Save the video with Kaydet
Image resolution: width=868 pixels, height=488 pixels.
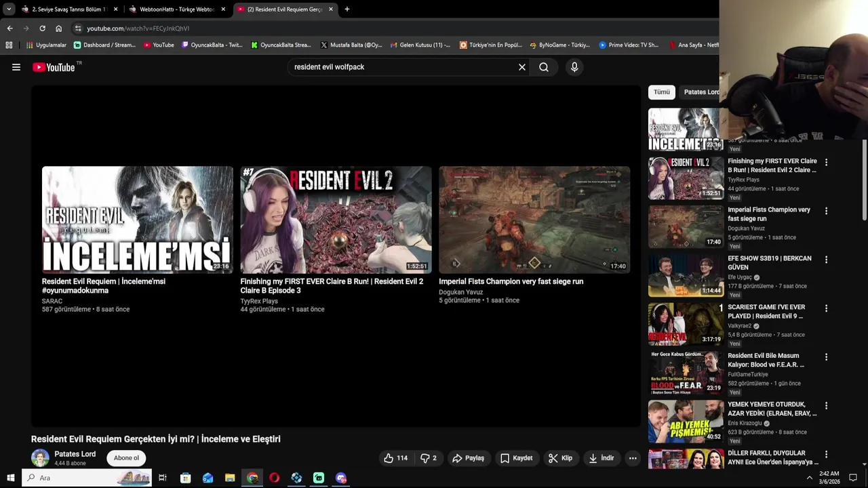pos(517,458)
